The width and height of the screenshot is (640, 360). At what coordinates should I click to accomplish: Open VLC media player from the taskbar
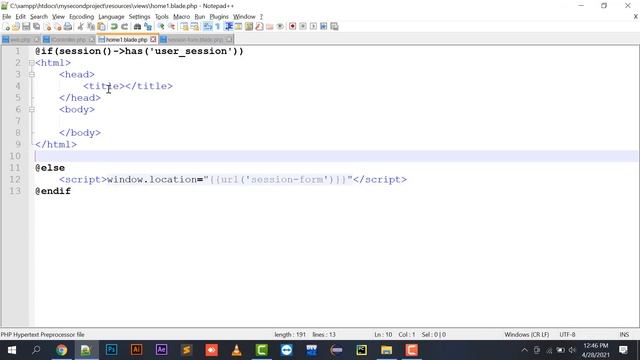[x=237, y=350]
